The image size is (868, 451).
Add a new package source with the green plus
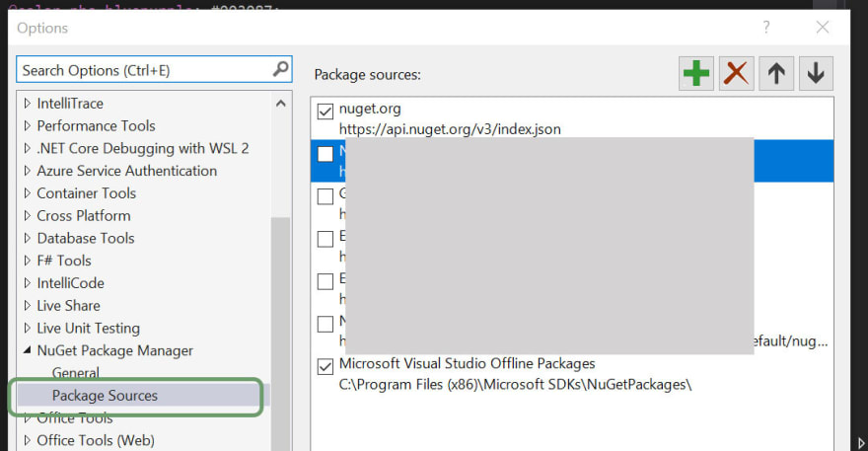[x=695, y=73]
